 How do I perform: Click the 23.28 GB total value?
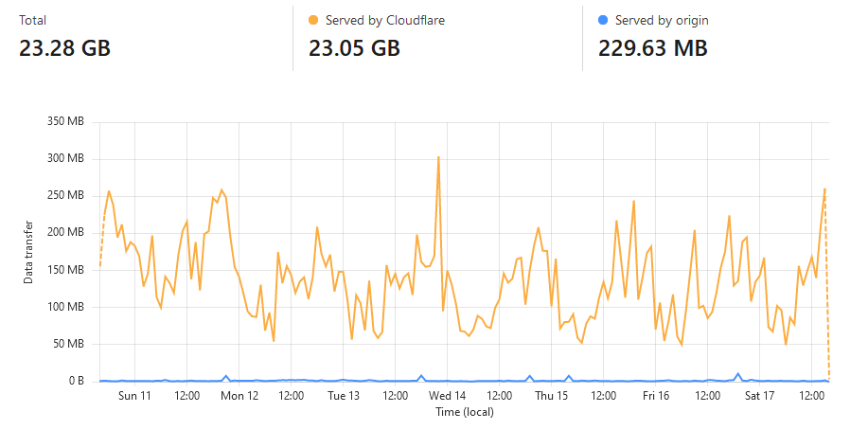[x=64, y=47]
